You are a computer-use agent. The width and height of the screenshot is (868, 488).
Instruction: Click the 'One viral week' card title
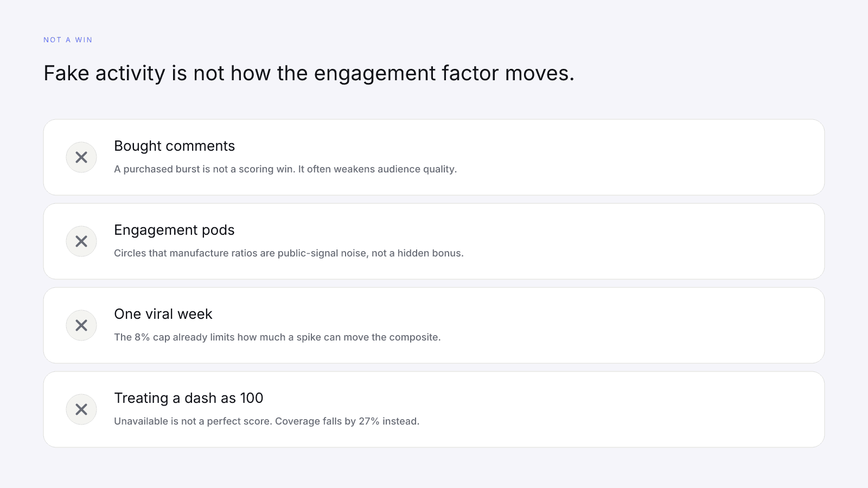point(163,314)
